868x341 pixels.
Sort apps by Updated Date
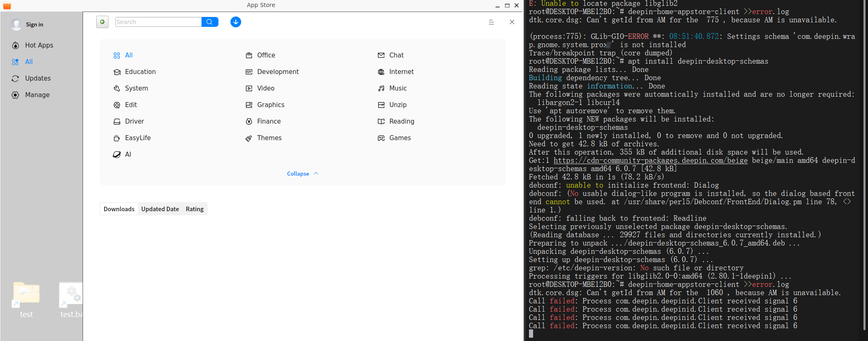[x=160, y=209]
